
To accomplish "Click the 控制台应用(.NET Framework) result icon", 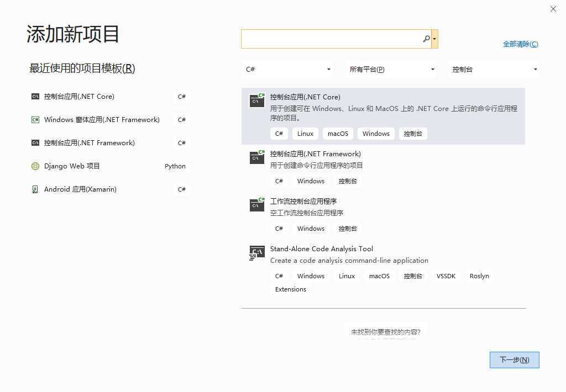I will pyautogui.click(x=257, y=157).
